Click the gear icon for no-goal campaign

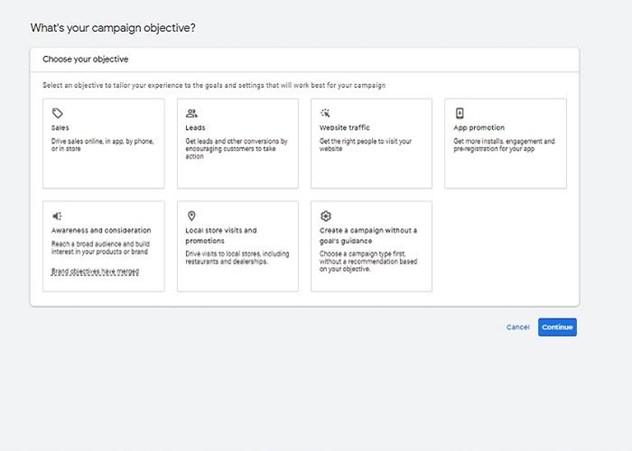pos(325,216)
